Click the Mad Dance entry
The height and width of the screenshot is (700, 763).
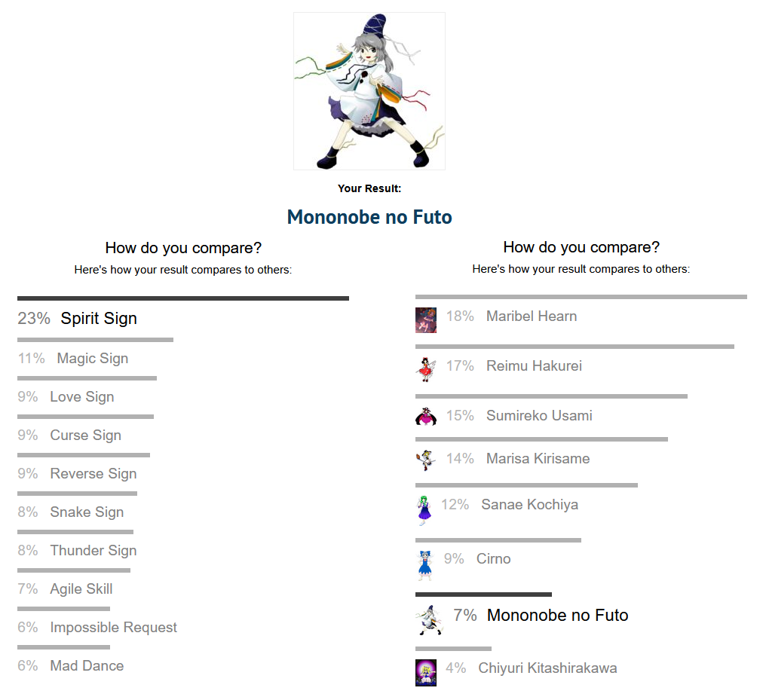(x=87, y=666)
